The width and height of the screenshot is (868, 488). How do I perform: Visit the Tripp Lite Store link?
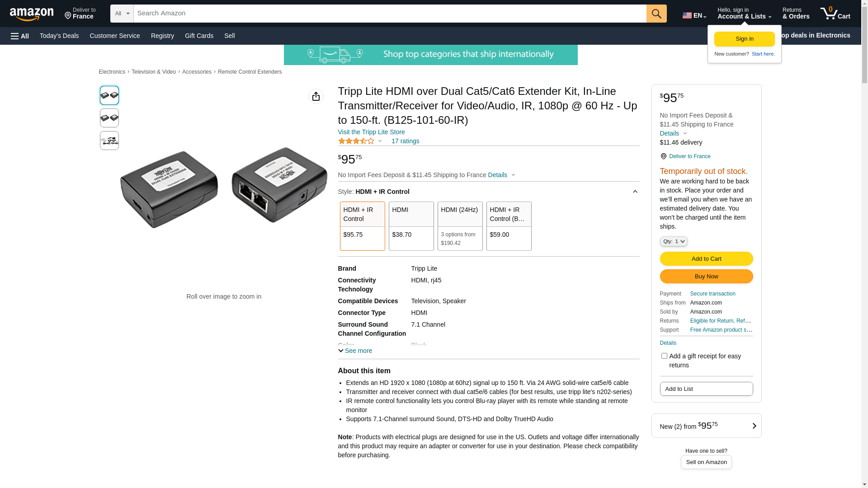pyautogui.click(x=371, y=132)
